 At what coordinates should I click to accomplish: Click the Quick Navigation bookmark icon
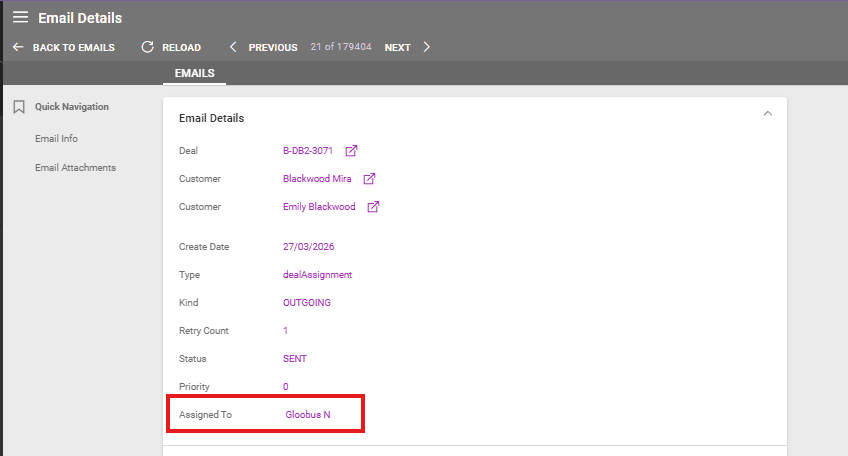[x=19, y=107]
